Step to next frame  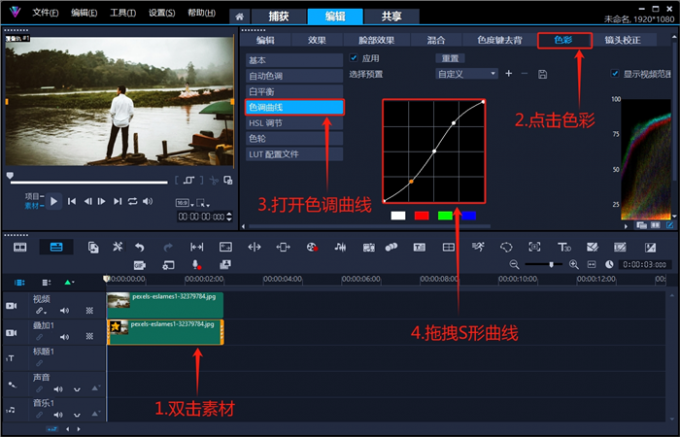101,201
